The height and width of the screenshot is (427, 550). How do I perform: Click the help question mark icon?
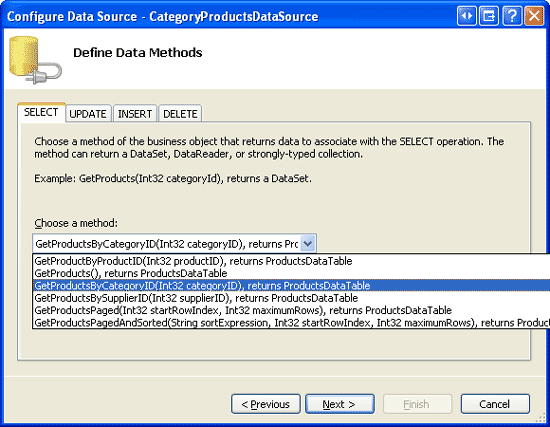click(x=512, y=16)
